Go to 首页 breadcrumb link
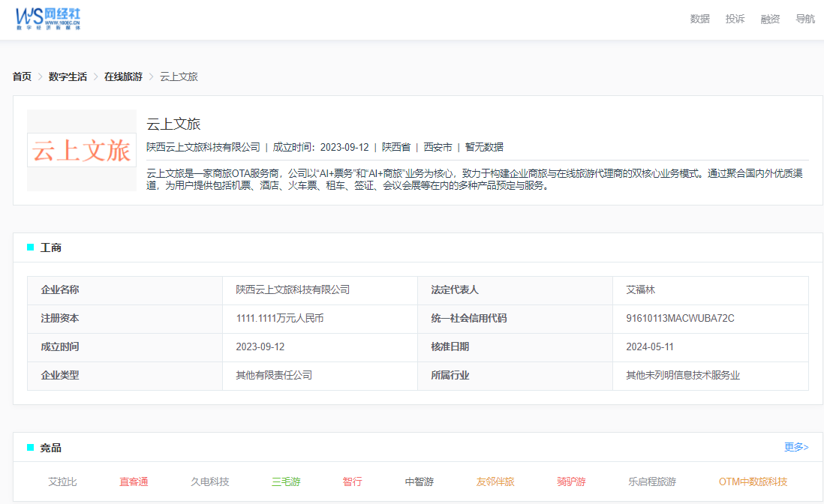The image size is (824, 504). [22, 76]
